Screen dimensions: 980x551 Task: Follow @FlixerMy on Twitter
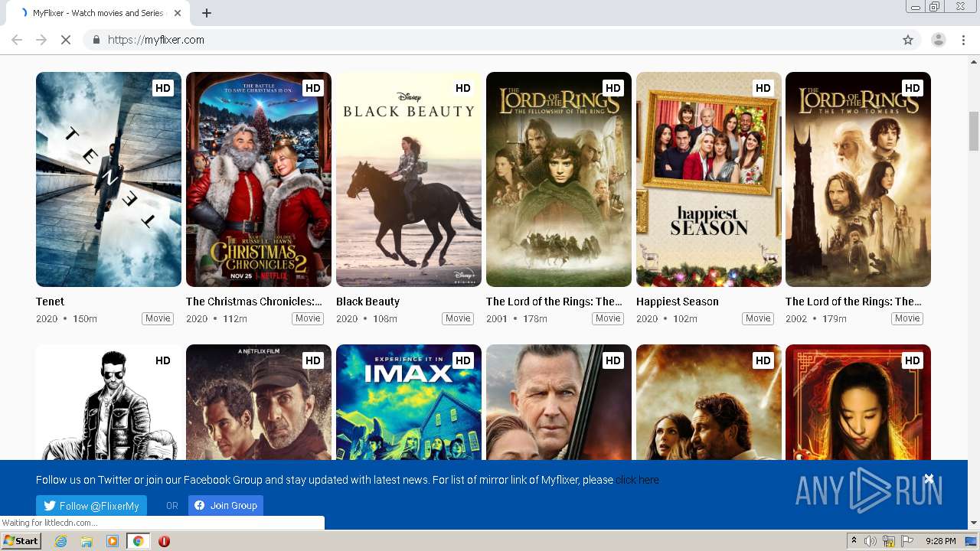click(x=91, y=506)
